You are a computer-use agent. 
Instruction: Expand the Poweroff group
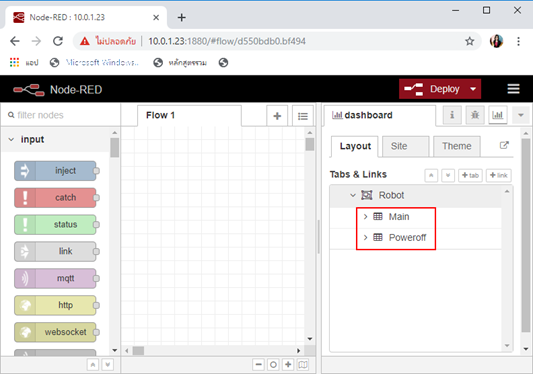tap(365, 237)
